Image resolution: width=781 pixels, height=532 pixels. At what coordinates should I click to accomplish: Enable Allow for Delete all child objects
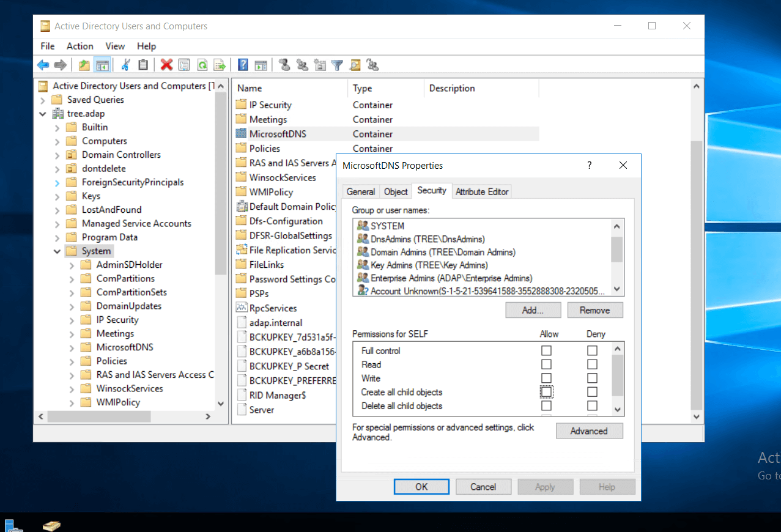546,406
